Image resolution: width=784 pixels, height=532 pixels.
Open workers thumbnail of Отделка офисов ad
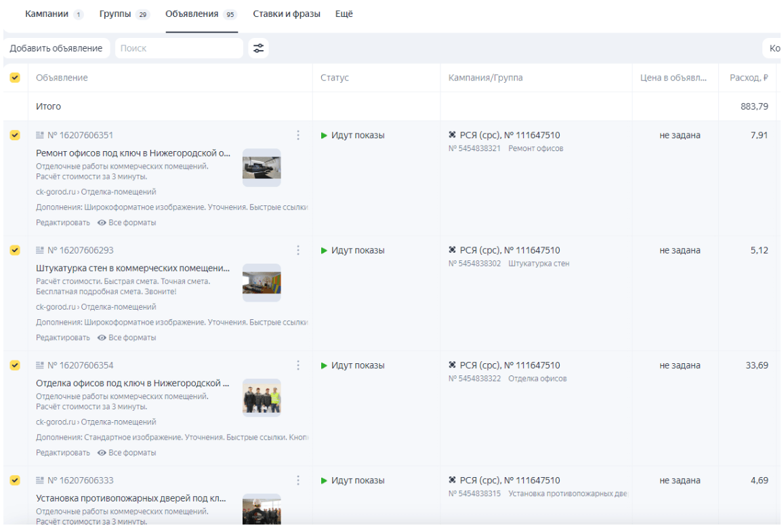[262, 398]
